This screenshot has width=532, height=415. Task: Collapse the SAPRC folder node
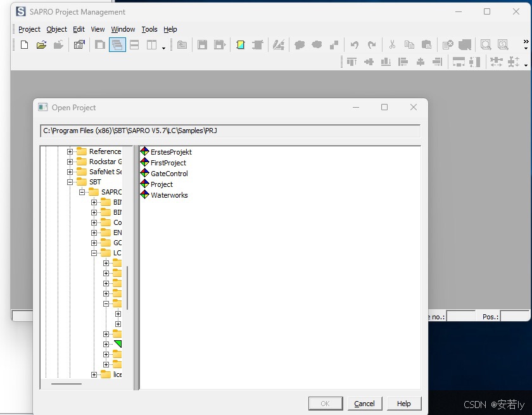(x=82, y=193)
